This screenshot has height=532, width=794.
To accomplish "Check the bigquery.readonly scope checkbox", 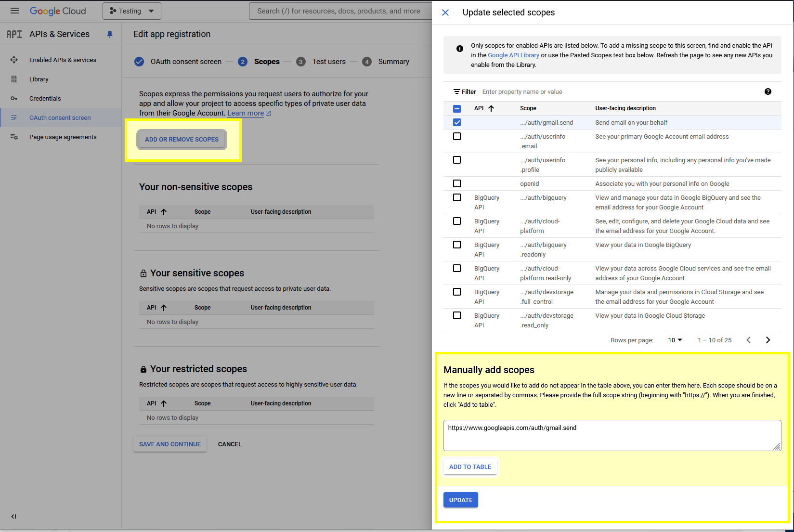I will (457, 245).
